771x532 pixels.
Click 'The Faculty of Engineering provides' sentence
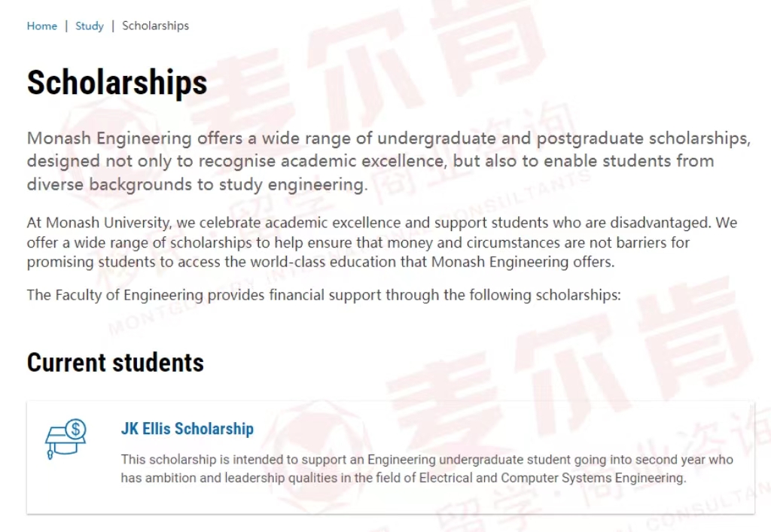pos(324,295)
